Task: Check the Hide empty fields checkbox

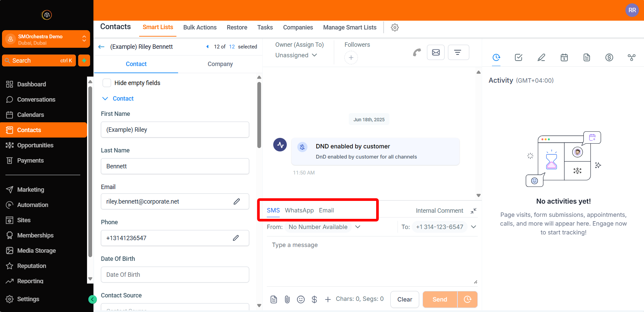Action: click(x=107, y=83)
